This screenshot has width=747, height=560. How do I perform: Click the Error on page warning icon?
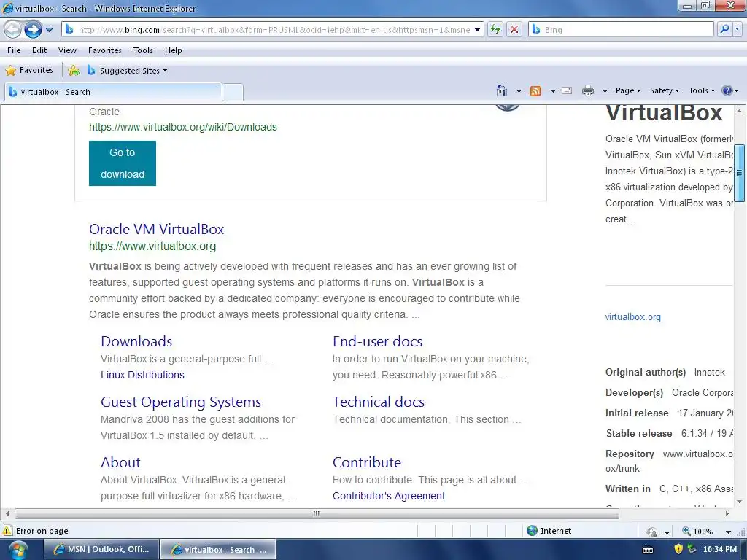(x=7, y=531)
